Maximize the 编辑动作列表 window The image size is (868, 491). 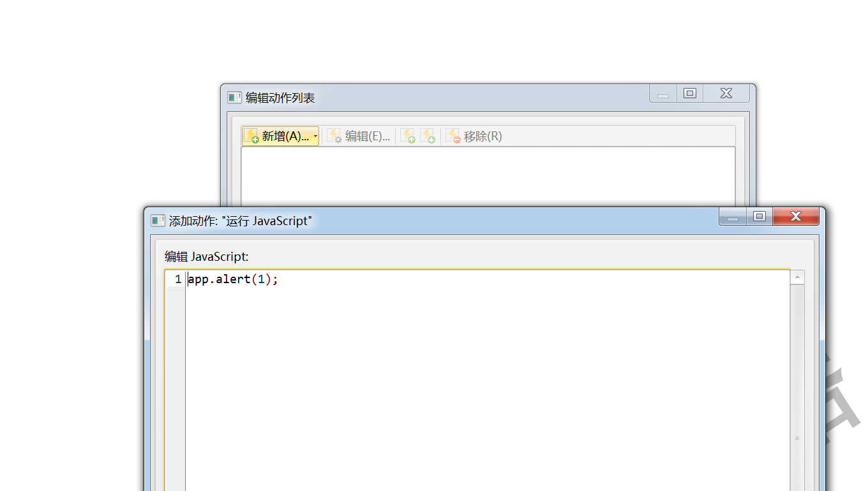tap(689, 93)
